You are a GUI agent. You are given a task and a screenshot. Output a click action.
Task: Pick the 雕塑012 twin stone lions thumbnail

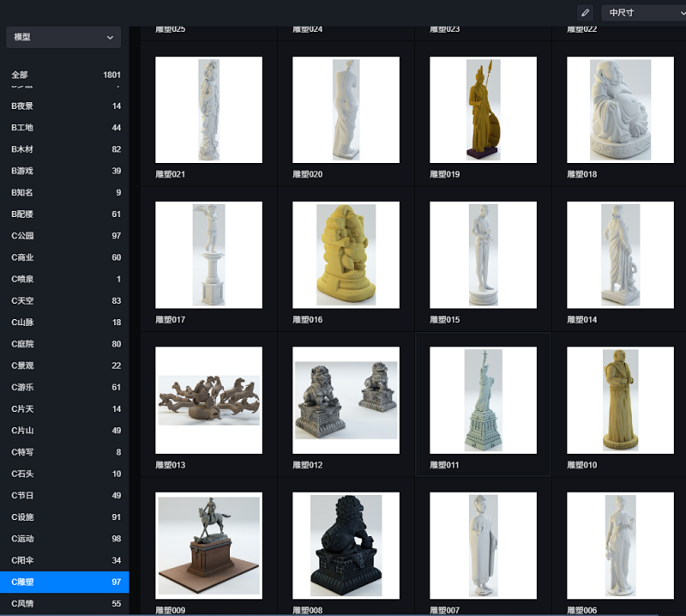tap(346, 400)
